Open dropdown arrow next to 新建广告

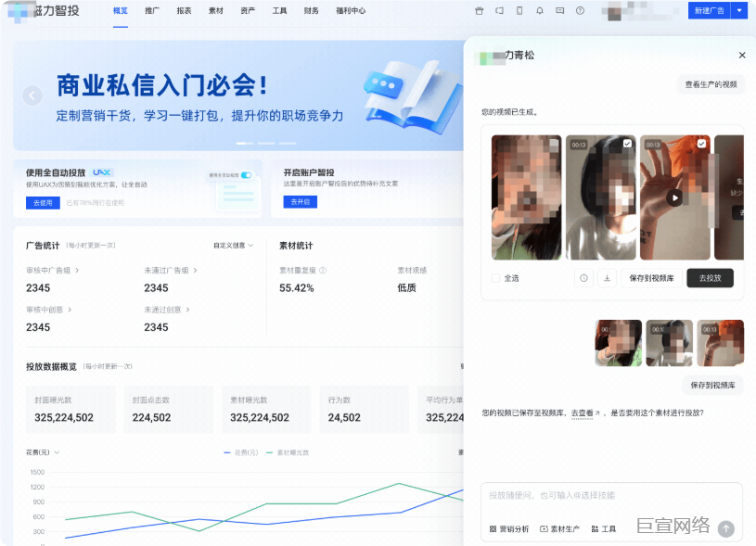coord(739,10)
